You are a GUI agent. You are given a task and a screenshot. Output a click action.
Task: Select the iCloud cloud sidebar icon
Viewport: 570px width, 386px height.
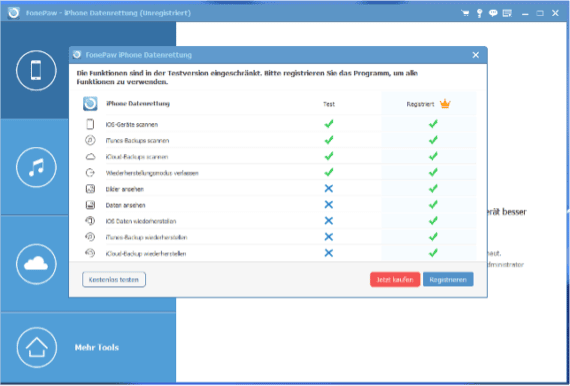pyautogui.click(x=36, y=264)
